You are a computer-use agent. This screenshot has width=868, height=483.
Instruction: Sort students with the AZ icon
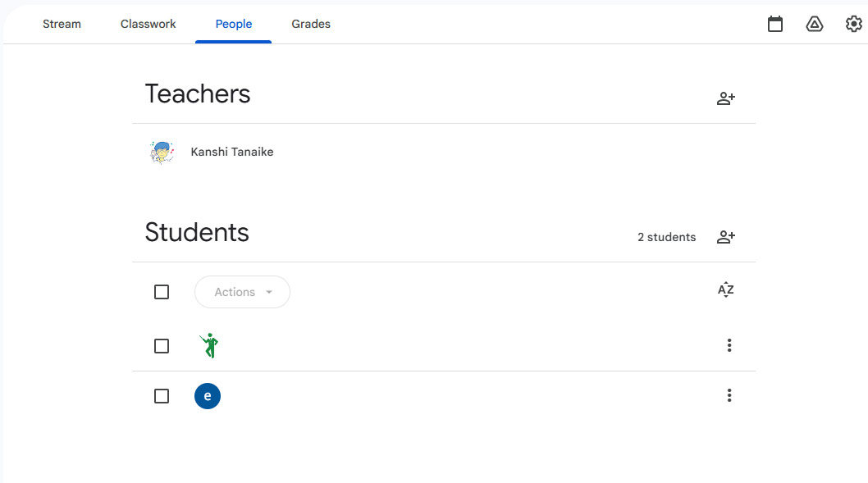click(726, 289)
